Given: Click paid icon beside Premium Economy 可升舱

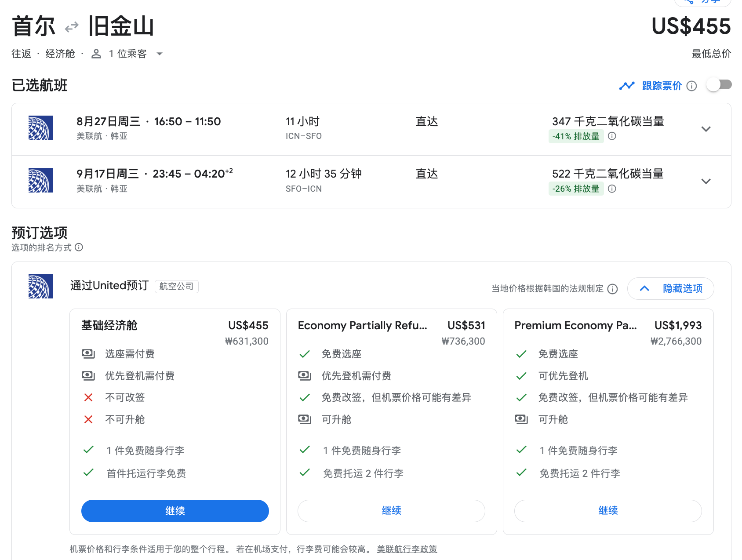Looking at the screenshot, I should click(521, 419).
